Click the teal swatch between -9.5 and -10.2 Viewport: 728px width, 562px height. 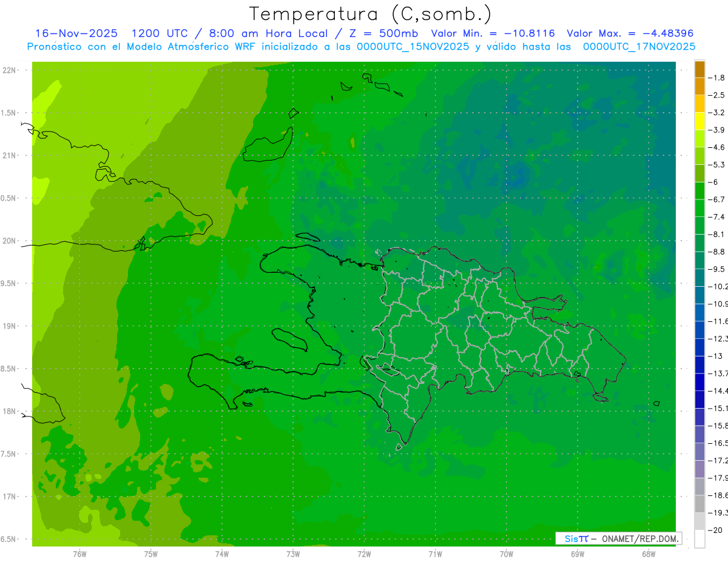(699, 277)
